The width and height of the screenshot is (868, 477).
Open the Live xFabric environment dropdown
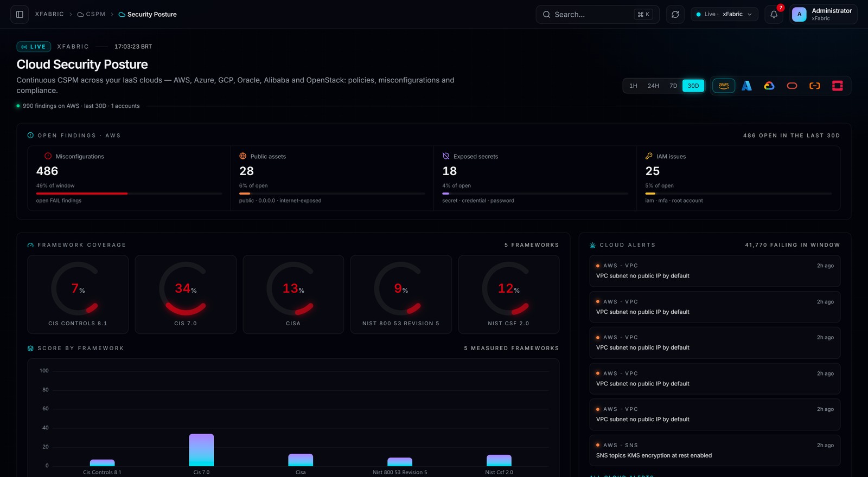click(725, 15)
